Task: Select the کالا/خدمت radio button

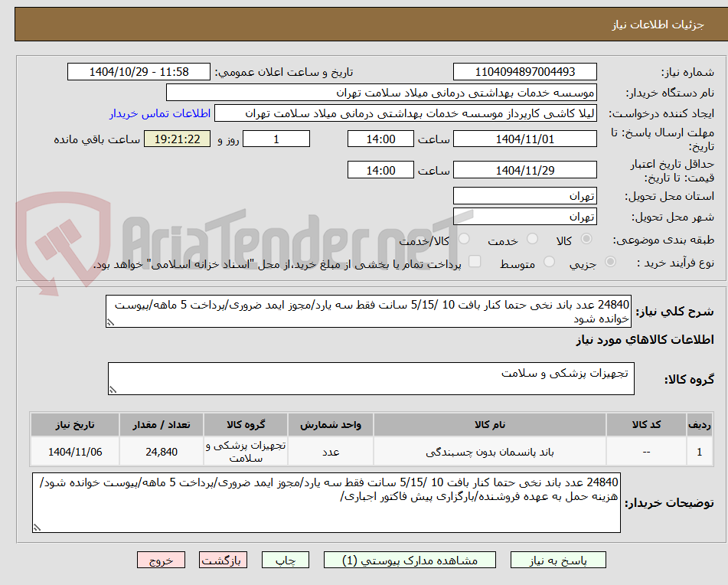Action: [x=464, y=239]
